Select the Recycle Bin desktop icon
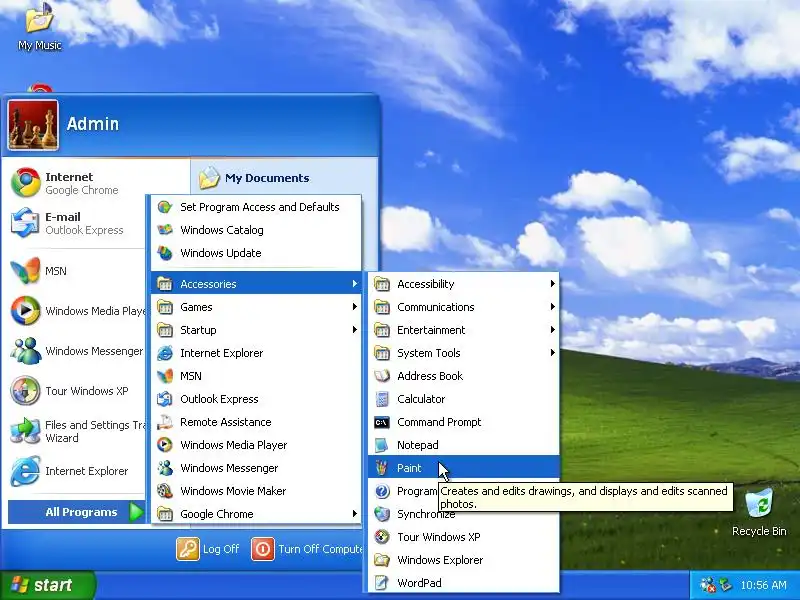 [x=759, y=512]
